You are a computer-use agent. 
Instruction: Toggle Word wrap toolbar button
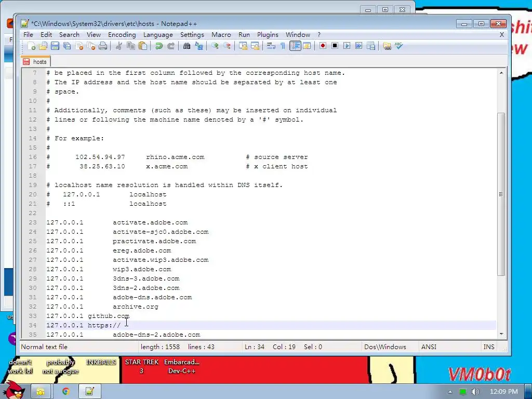click(x=271, y=46)
